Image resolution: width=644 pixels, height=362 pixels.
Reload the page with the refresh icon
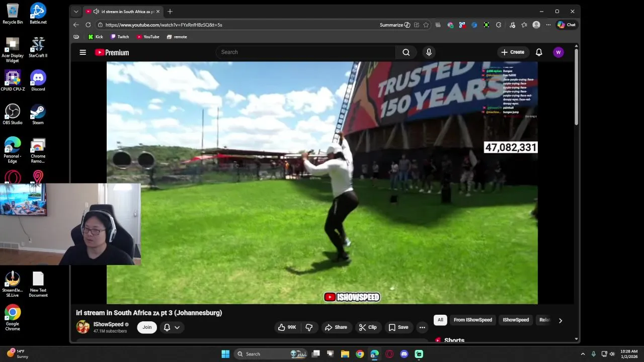pyautogui.click(x=88, y=25)
